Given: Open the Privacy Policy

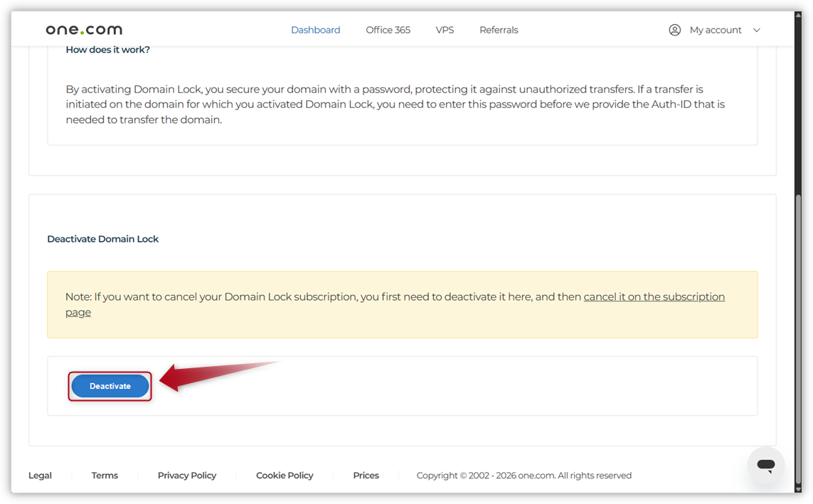Looking at the screenshot, I should point(187,475).
